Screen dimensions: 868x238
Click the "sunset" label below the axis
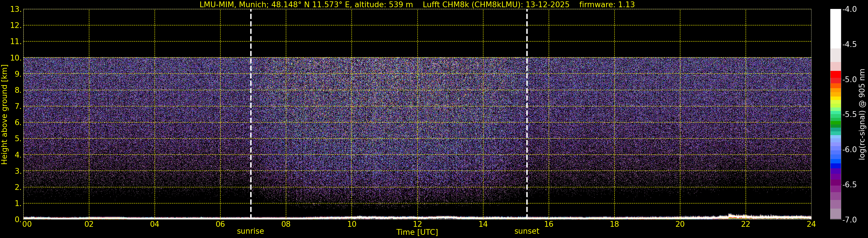(527, 231)
